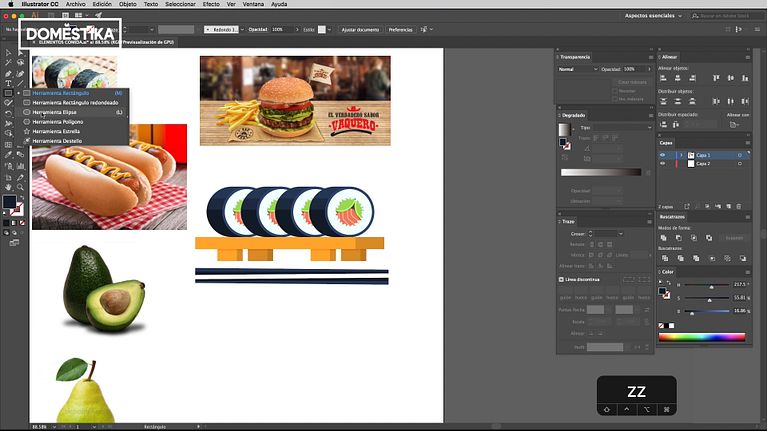The image size is (767, 431).
Task: Click horizontal align center icon
Action: [677, 78]
